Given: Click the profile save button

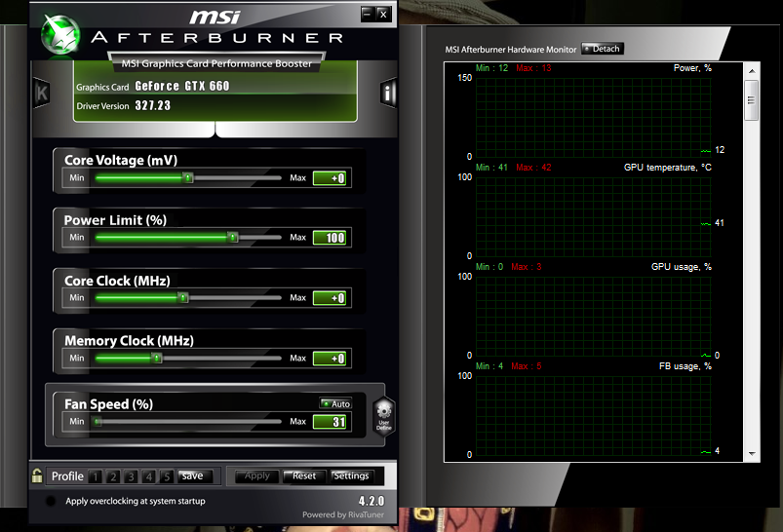Looking at the screenshot, I should 195,476.
